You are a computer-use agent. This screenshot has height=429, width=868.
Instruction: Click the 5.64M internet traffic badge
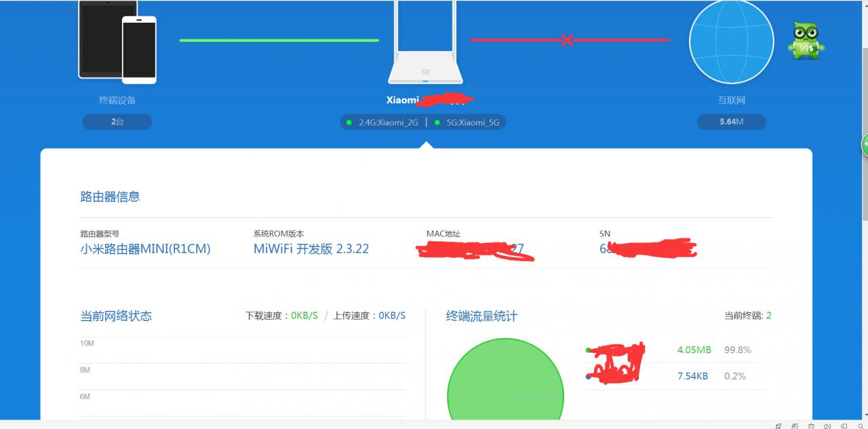731,122
